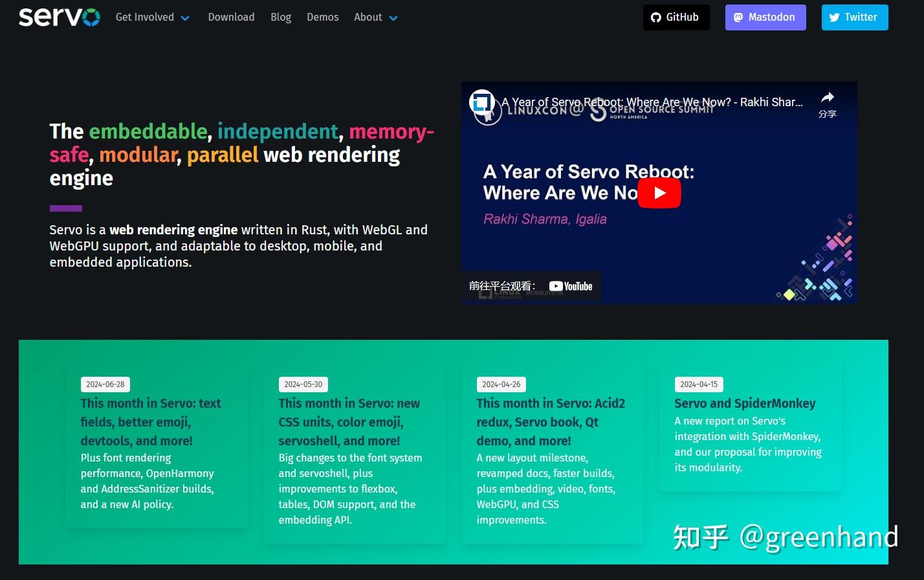Click the GitHub button
Viewport: 924px width, 580px height.
coord(676,17)
